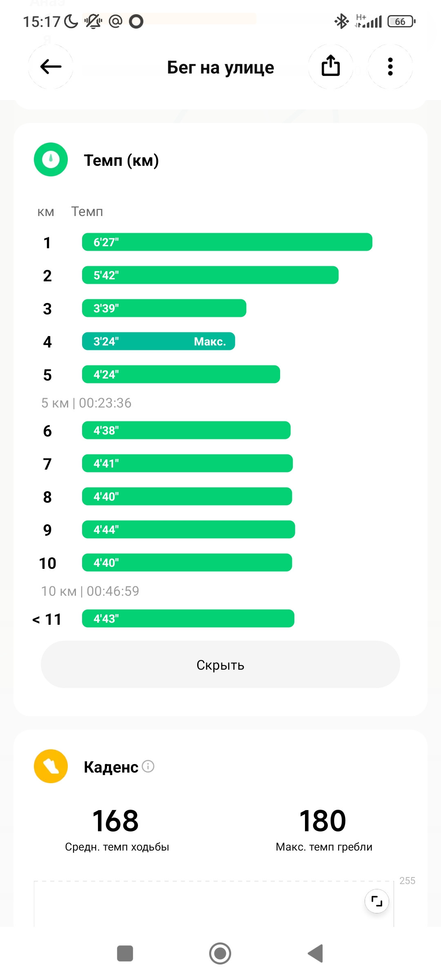Tap the green pace icon

click(x=51, y=159)
